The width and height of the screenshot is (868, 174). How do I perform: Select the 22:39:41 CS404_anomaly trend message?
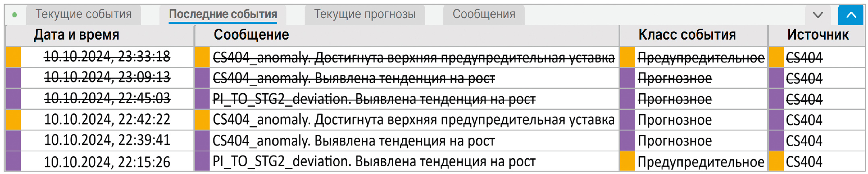[353, 141]
